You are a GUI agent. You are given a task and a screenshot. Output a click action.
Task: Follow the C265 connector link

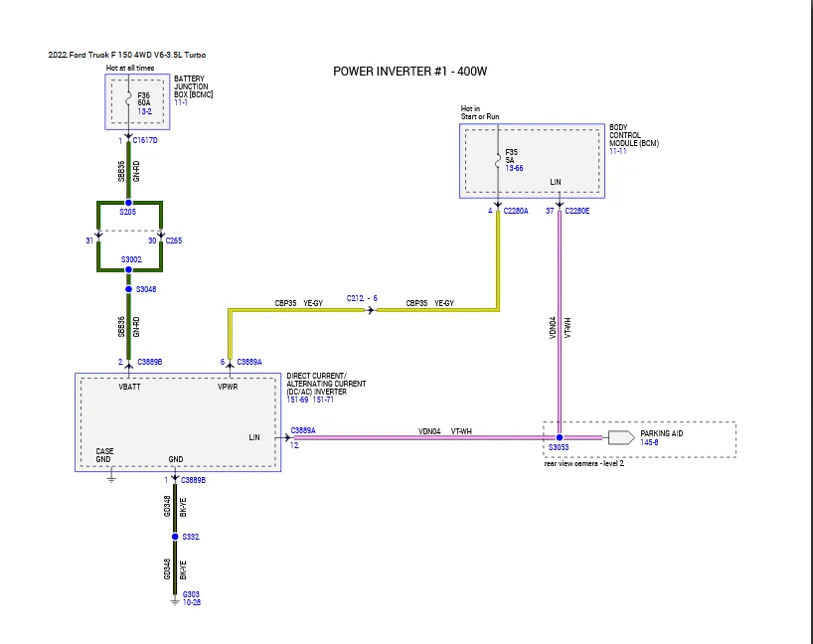(174, 241)
